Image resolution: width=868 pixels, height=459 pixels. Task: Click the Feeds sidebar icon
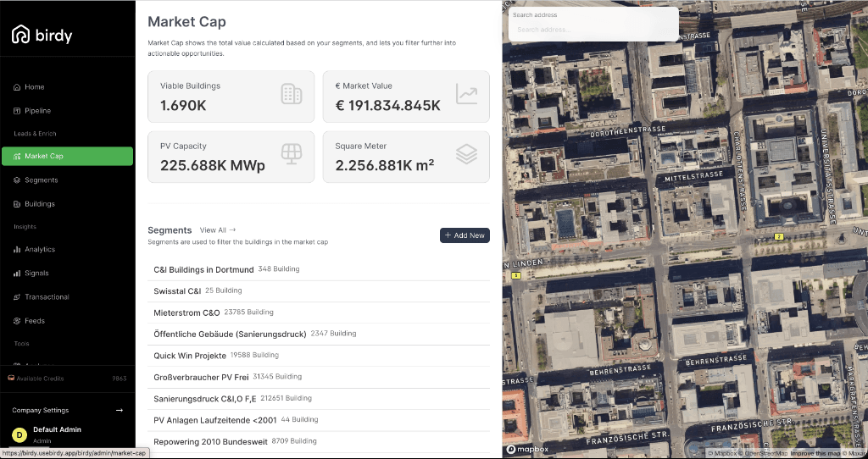tap(17, 321)
